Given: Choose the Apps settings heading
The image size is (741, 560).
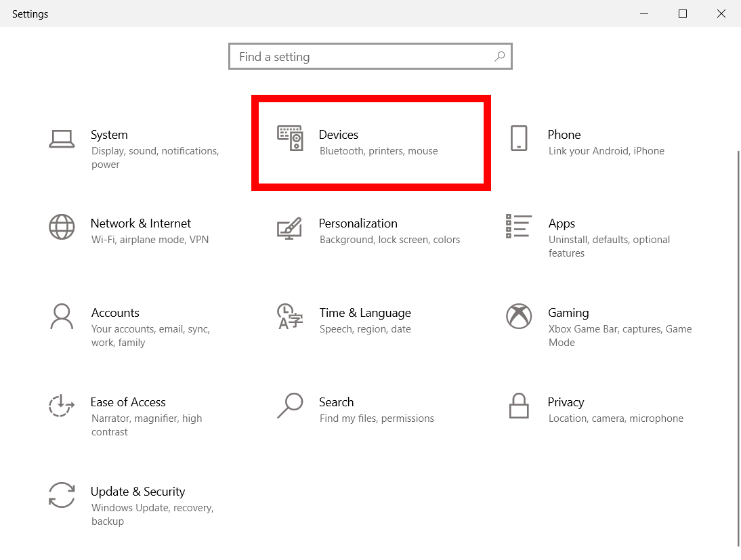Looking at the screenshot, I should point(562,224).
